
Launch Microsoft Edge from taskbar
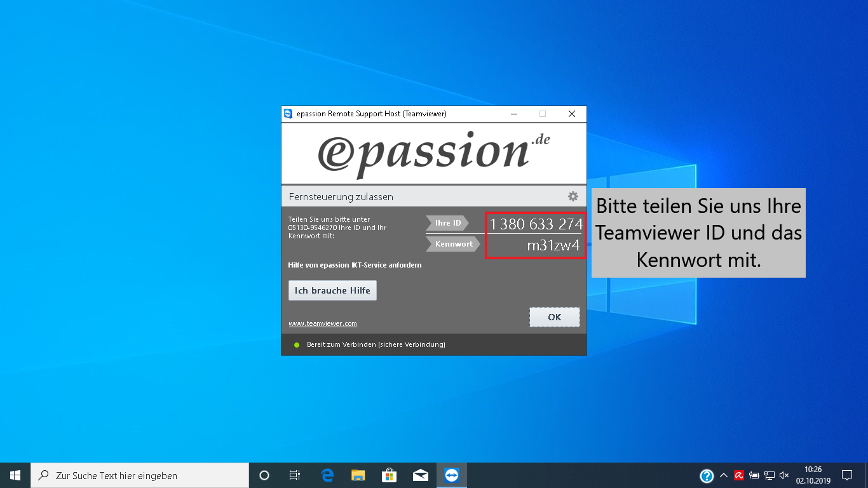click(x=327, y=475)
